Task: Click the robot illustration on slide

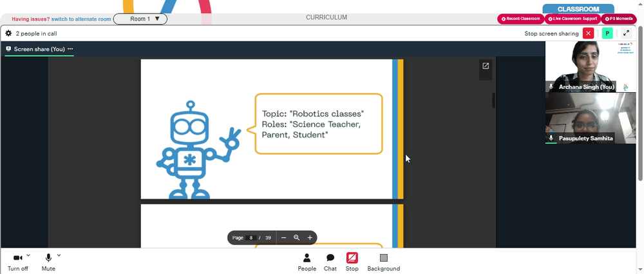Action: click(198, 150)
